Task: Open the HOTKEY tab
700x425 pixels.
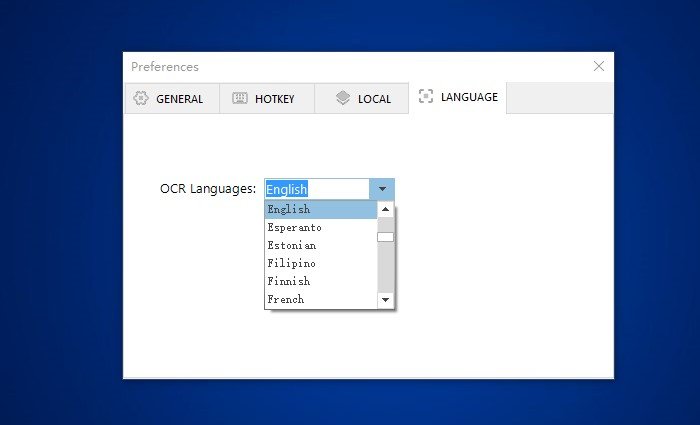Action: pos(274,99)
